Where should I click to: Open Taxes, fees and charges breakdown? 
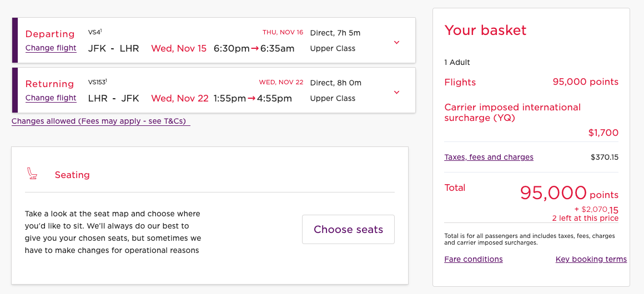[489, 157]
